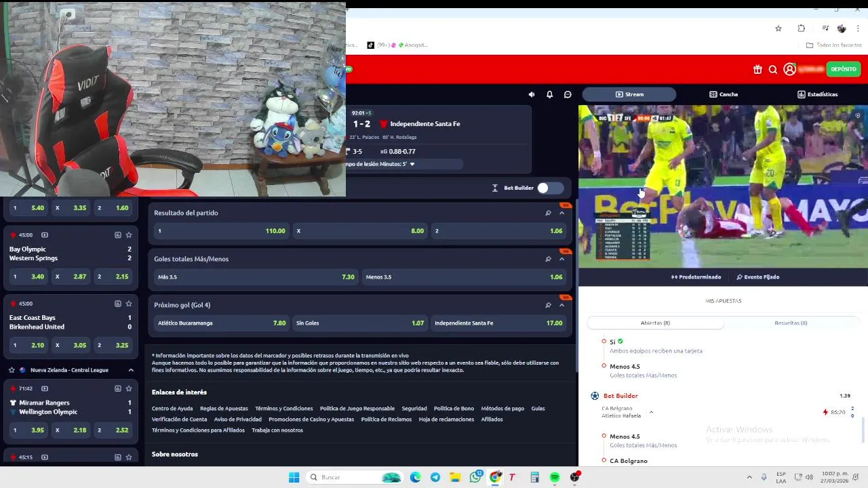868x488 pixels.
Task: Select Sin Goles at 1.07
Action: click(x=359, y=323)
